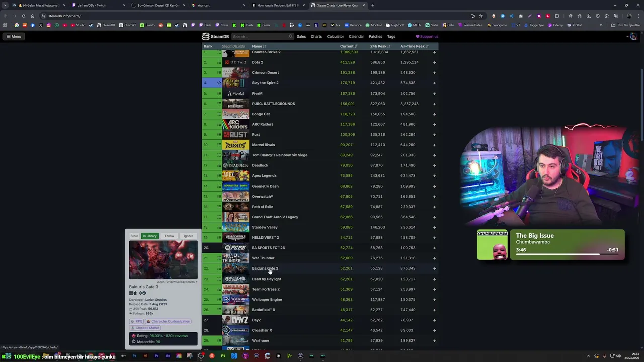Switch to the Buy Crimson Desert CD Key tab
The image size is (644, 362).
click(x=157, y=5)
